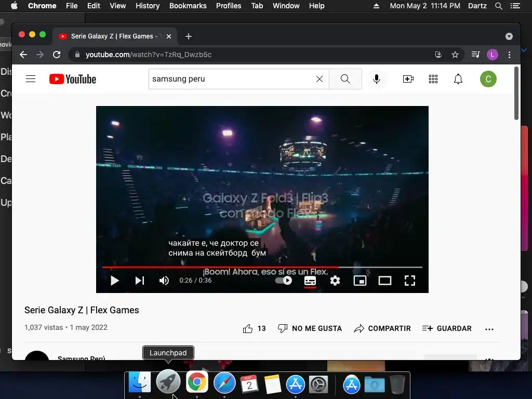Open the green C account avatar
The height and width of the screenshot is (399, 532).
tap(488, 79)
